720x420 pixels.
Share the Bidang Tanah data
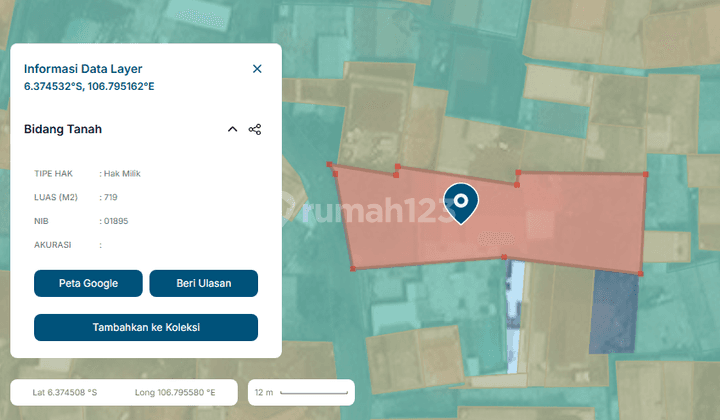(x=255, y=129)
